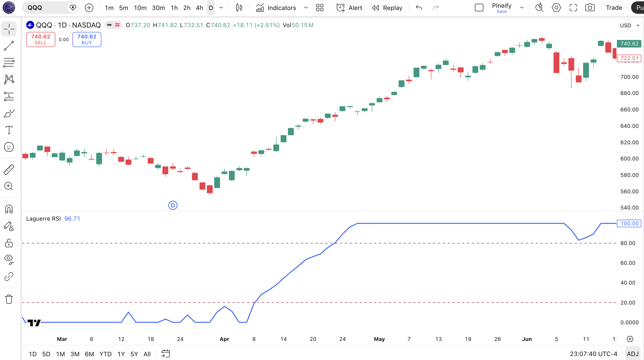Enter fullscreen mode
Image resolution: width=644 pixels, height=360 pixels.
[x=573, y=8]
